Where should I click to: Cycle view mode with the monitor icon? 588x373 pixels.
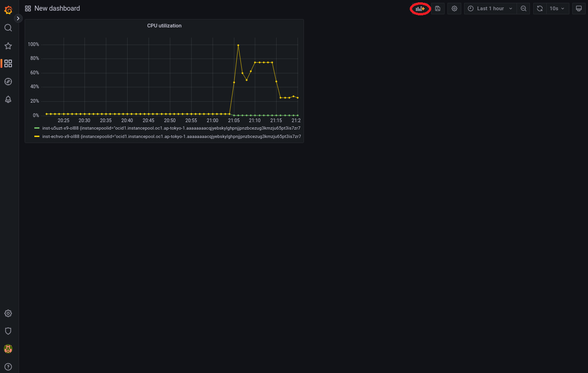click(x=579, y=8)
